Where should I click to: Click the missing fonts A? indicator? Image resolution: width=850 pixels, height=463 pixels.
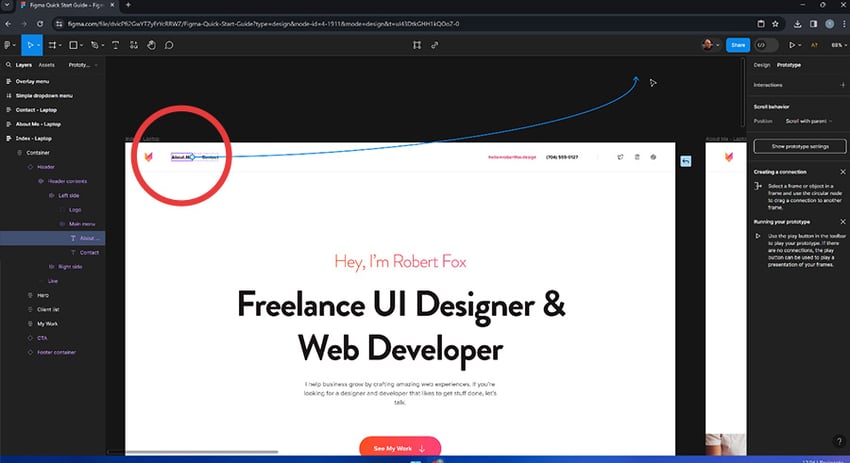click(x=814, y=45)
